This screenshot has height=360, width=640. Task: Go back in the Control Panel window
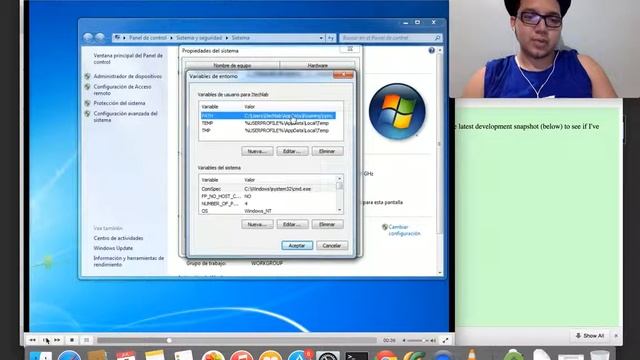coord(88,38)
